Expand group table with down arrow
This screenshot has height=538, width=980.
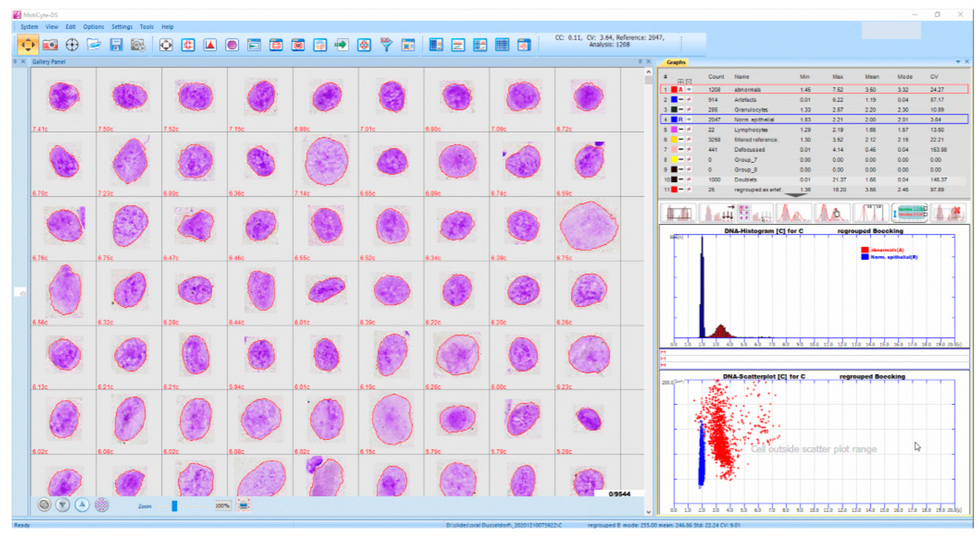(795, 196)
